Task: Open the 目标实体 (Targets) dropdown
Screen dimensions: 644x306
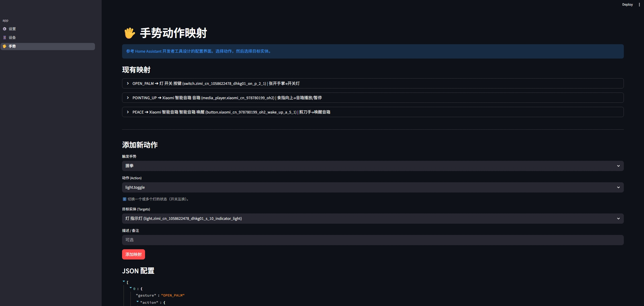Action: coord(373,219)
